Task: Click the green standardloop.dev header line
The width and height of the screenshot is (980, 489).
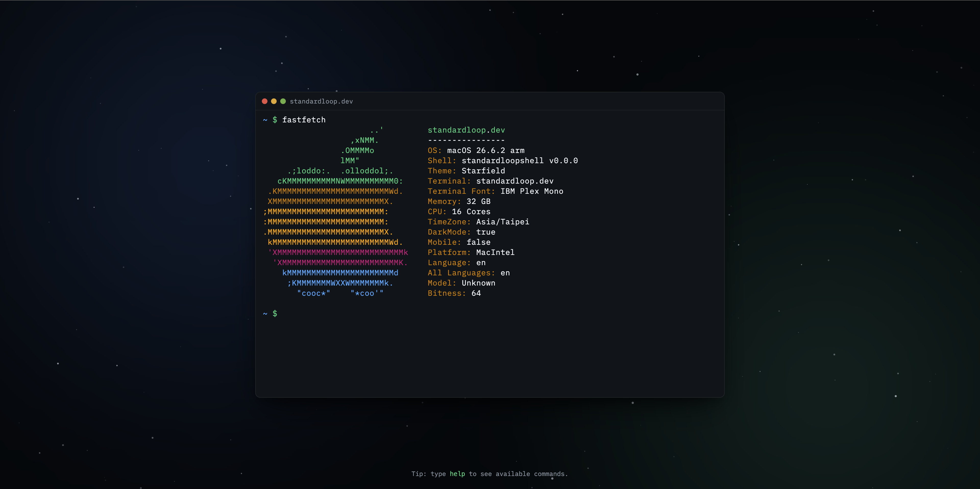Action: [466, 130]
